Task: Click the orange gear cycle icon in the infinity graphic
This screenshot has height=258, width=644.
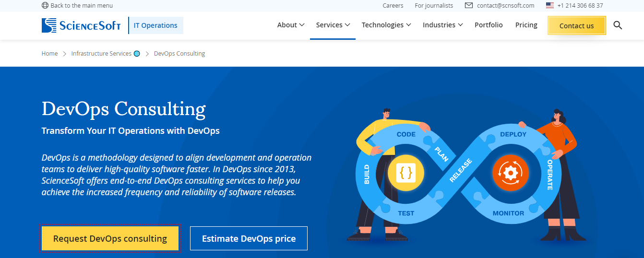Action: [x=510, y=173]
